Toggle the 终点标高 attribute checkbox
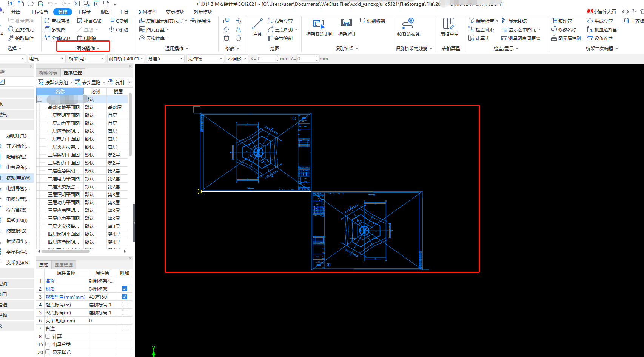The width and height of the screenshot is (644, 357). (125, 312)
